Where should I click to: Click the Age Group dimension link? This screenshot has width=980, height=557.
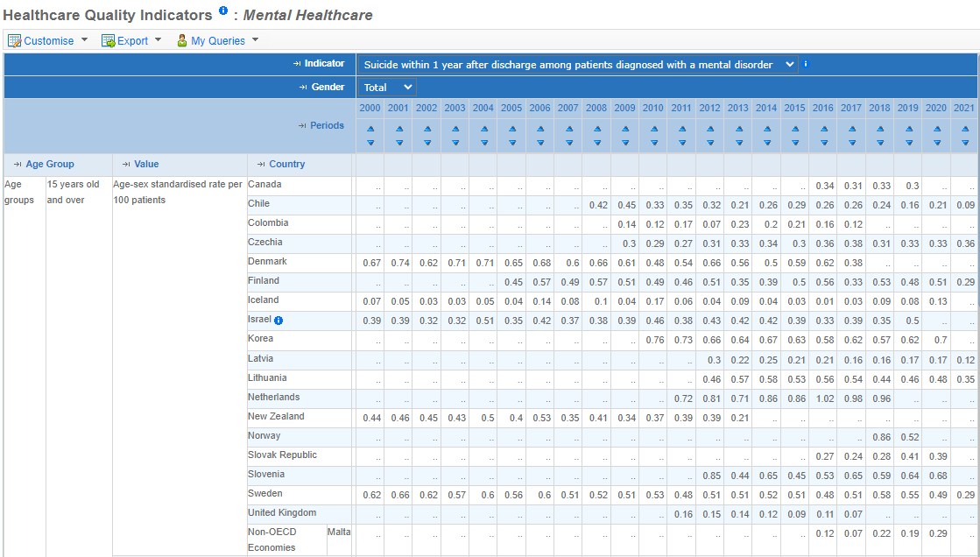pyautogui.click(x=49, y=164)
